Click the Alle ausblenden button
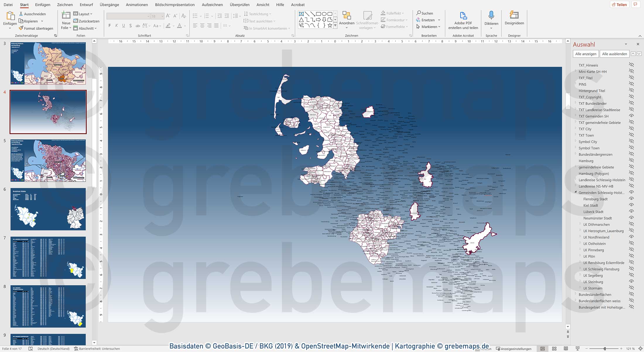Screen dimensions: 644x352 (614, 54)
